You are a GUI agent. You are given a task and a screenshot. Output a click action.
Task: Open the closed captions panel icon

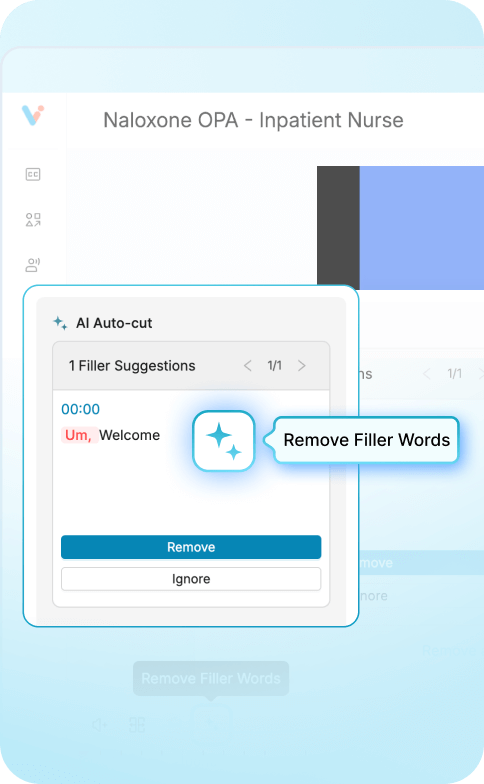33,174
